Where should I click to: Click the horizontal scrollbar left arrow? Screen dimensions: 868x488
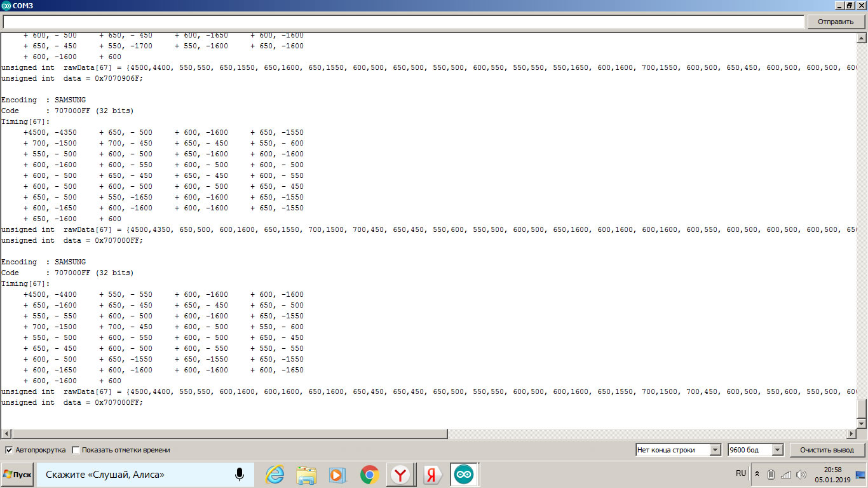point(6,434)
